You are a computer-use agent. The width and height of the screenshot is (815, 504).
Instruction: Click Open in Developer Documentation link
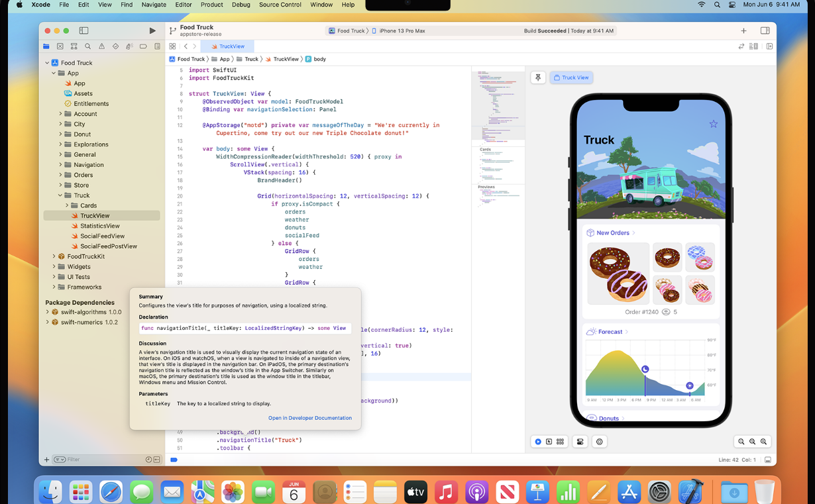click(309, 418)
